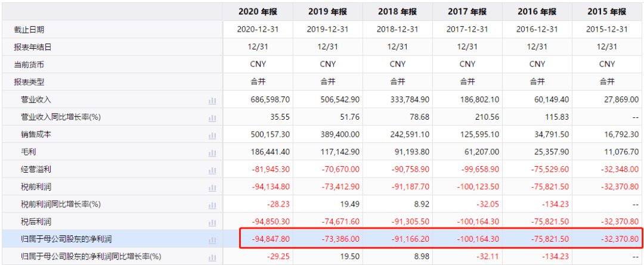Choose the 2015 年报 column header
This screenshot has width=644, height=265.
[606, 11]
